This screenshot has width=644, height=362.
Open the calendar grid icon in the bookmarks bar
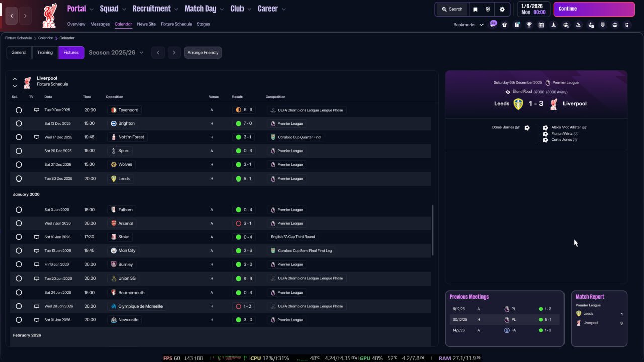(x=541, y=25)
